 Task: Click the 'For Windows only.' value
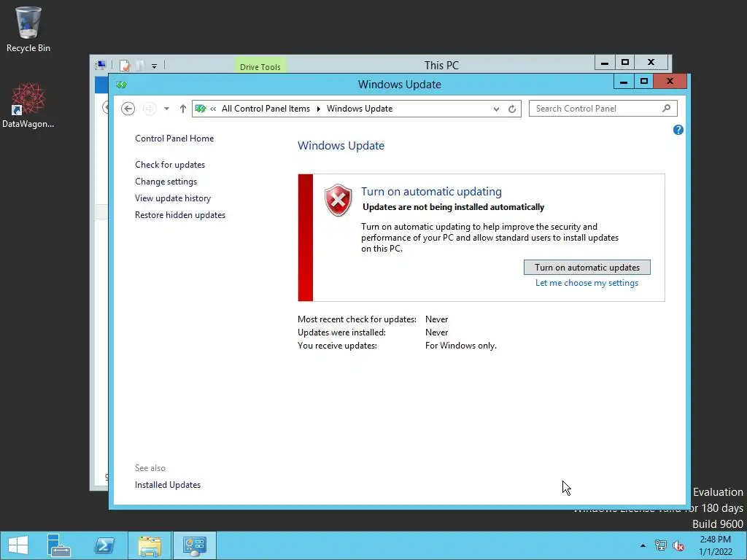(x=461, y=346)
